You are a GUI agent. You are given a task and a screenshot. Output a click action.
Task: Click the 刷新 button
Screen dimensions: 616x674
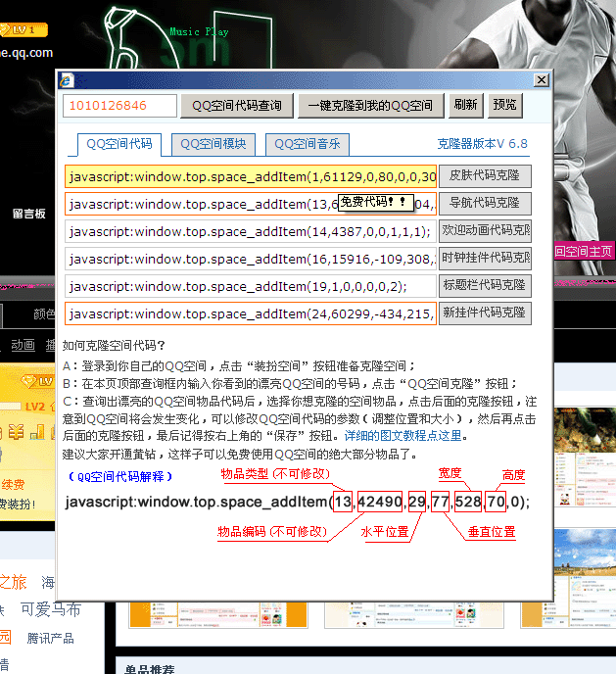point(465,106)
